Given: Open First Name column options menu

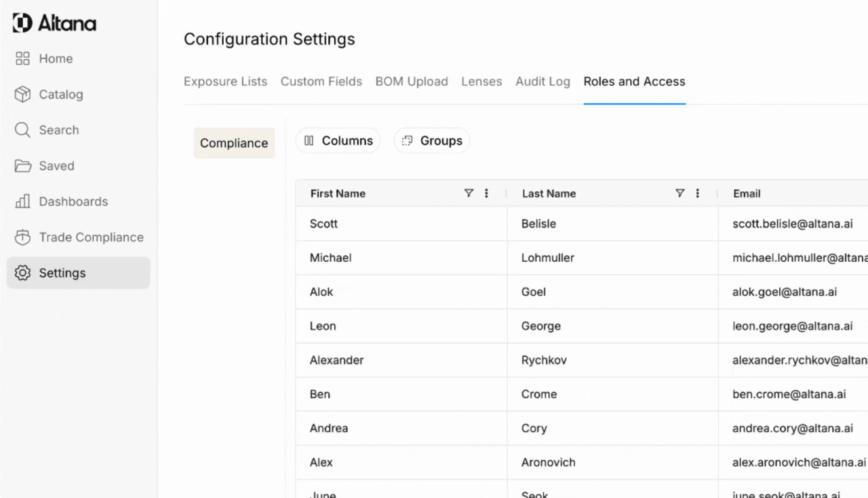Looking at the screenshot, I should coord(486,193).
